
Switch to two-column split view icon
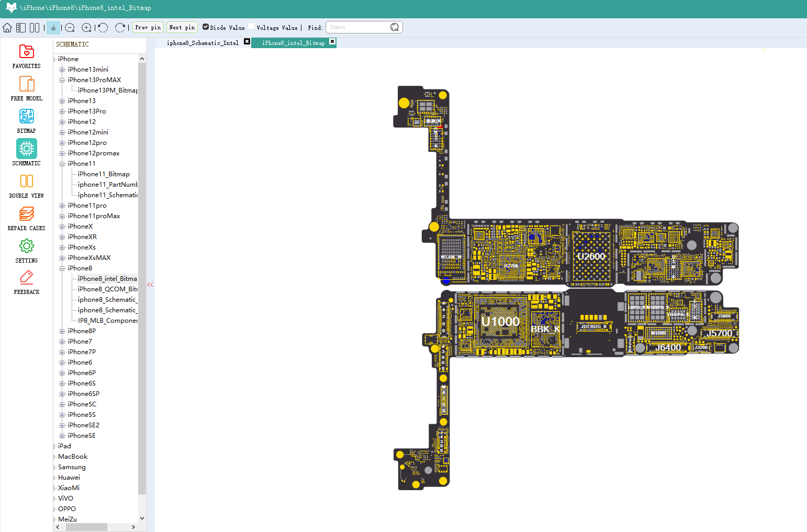point(35,28)
